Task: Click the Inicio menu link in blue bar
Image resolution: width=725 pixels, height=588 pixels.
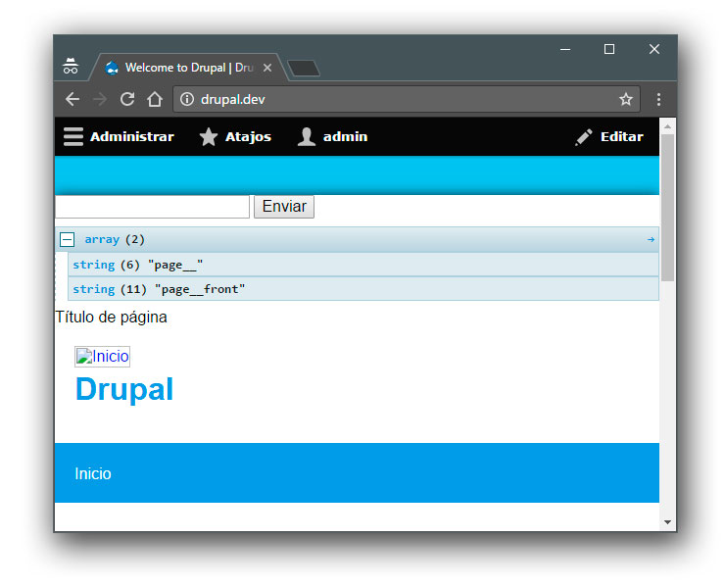Action: pos(93,473)
